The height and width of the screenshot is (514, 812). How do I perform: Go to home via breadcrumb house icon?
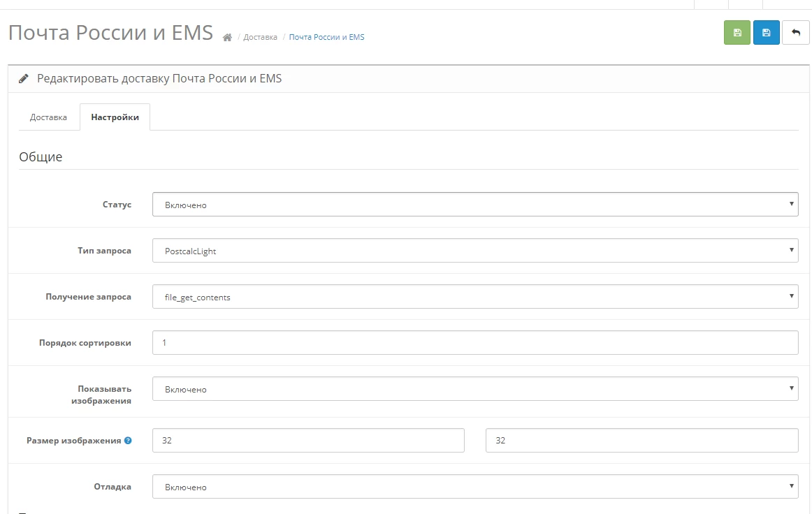tap(227, 37)
